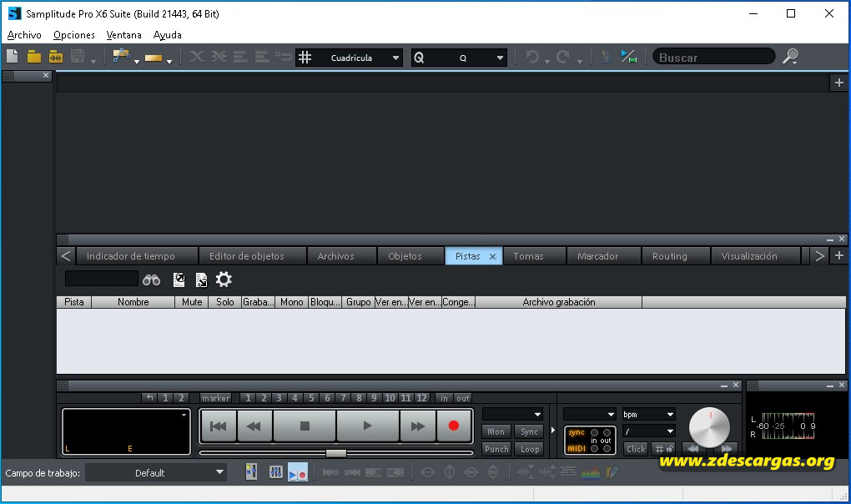Toggle the grid lock button next to Click
The width and height of the screenshot is (851, 504).
tap(663, 449)
